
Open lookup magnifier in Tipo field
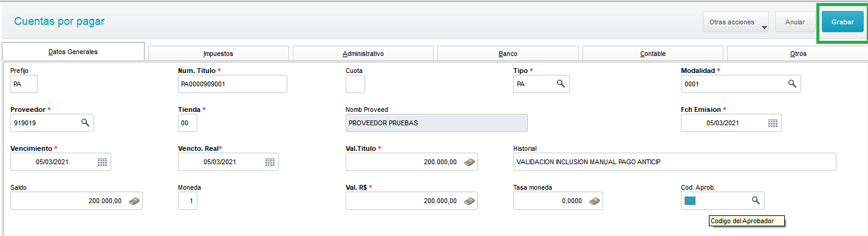561,84
